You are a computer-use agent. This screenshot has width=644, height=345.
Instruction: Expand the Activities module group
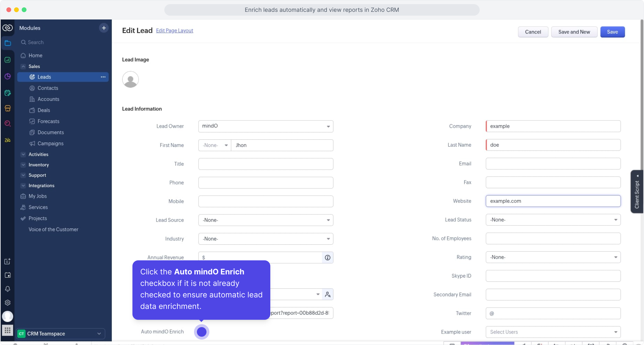(x=23, y=154)
